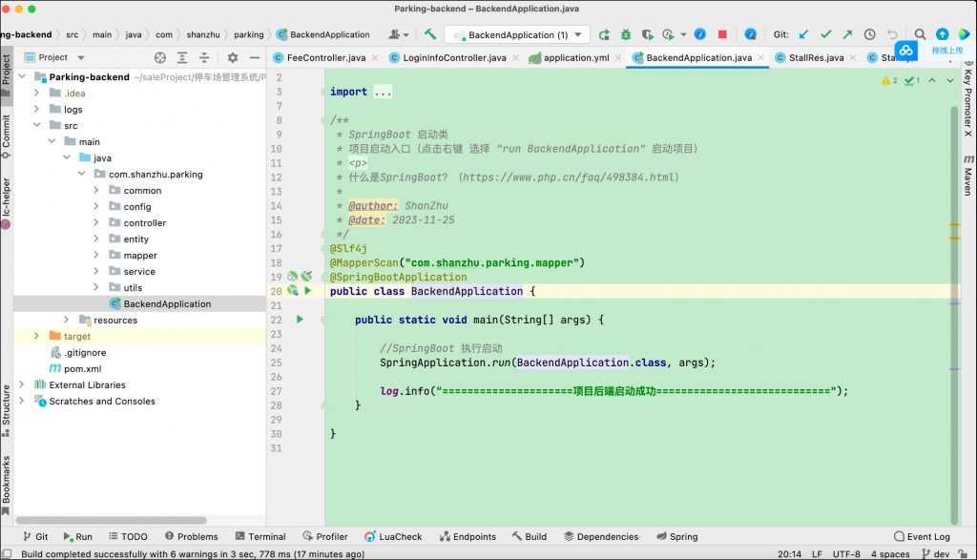Screen dimensions: 977x560
Task: Collapse all in Project panel
Action: pyautogui.click(x=203, y=57)
